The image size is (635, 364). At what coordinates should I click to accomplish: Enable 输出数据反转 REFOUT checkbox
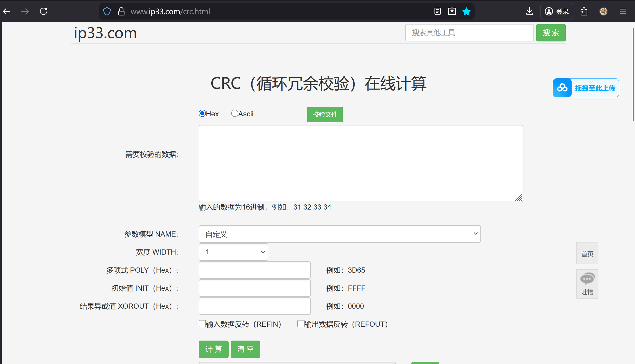(301, 324)
